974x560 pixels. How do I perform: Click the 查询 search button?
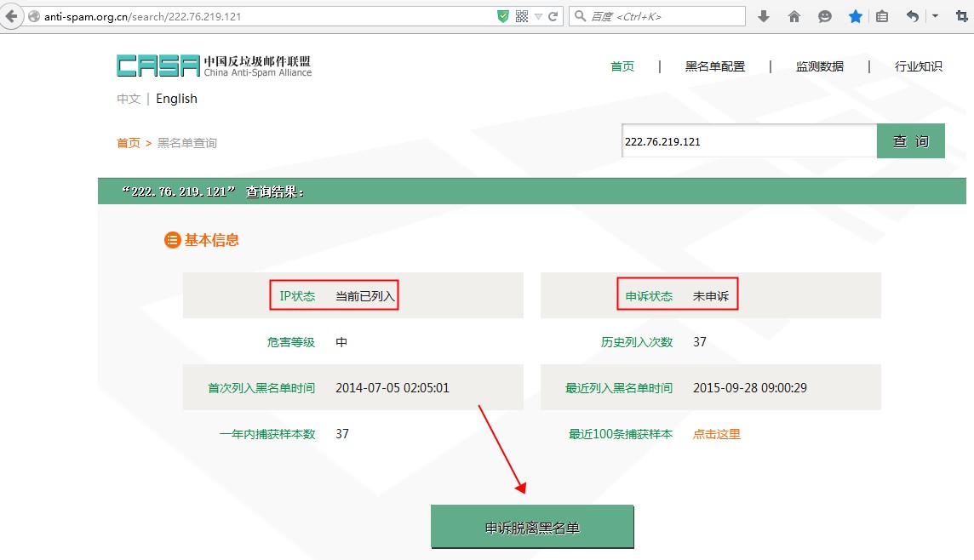[910, 141]
